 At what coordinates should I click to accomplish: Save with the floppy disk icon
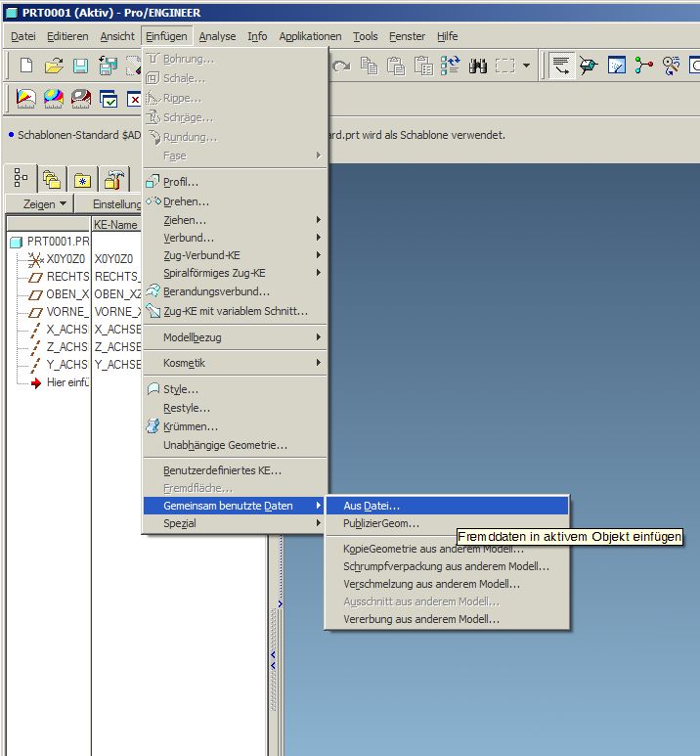point(80,66)
